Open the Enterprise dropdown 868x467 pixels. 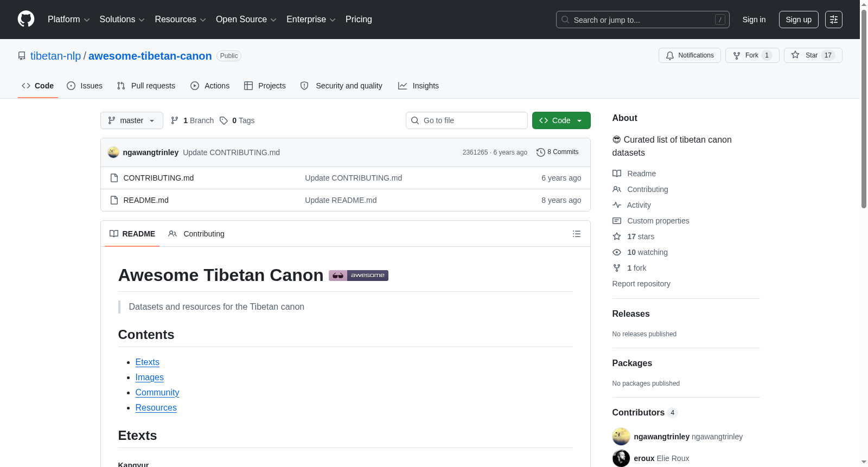(311, 20)
